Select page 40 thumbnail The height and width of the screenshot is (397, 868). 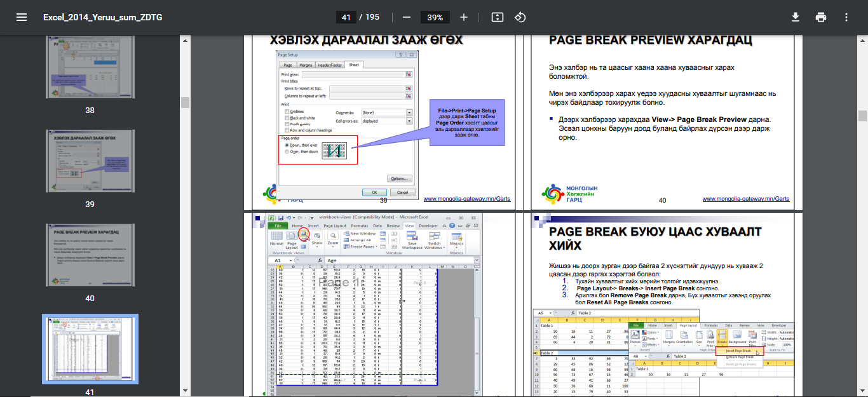[90, 255]
